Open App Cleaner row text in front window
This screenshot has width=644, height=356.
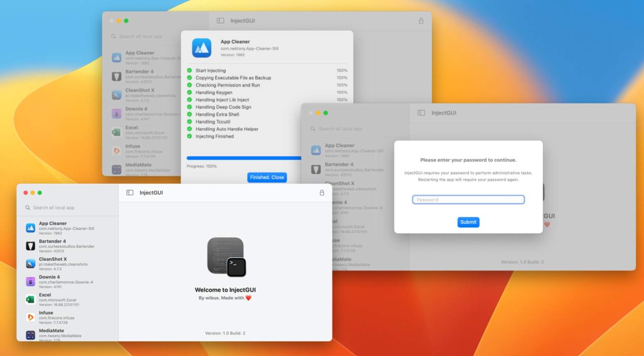click(x=66, y=228)
